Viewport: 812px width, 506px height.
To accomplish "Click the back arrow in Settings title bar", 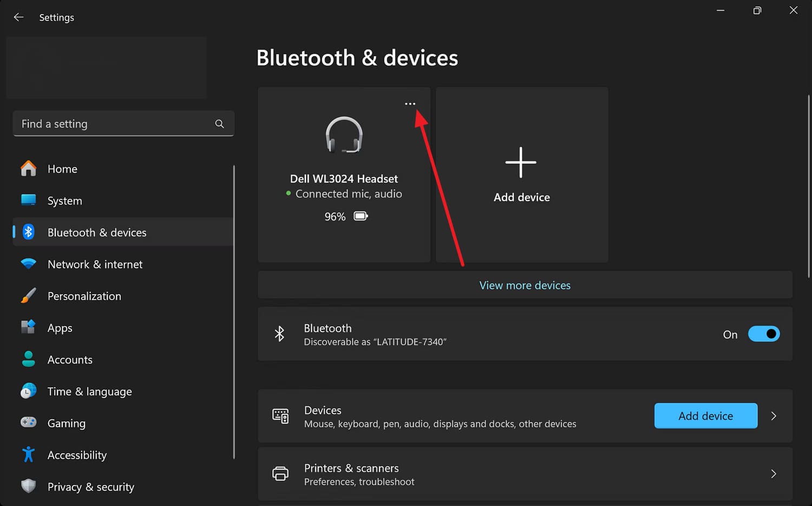I will 18,17.
